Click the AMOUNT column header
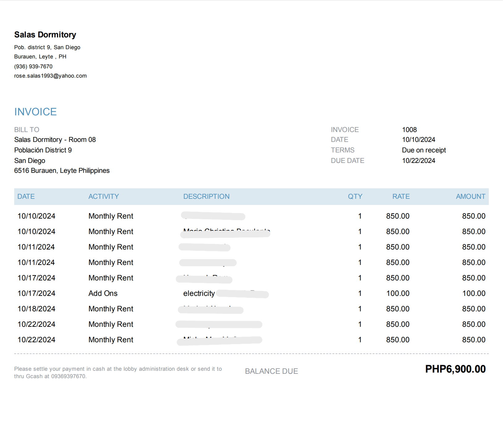 click(x=471, y=196)
